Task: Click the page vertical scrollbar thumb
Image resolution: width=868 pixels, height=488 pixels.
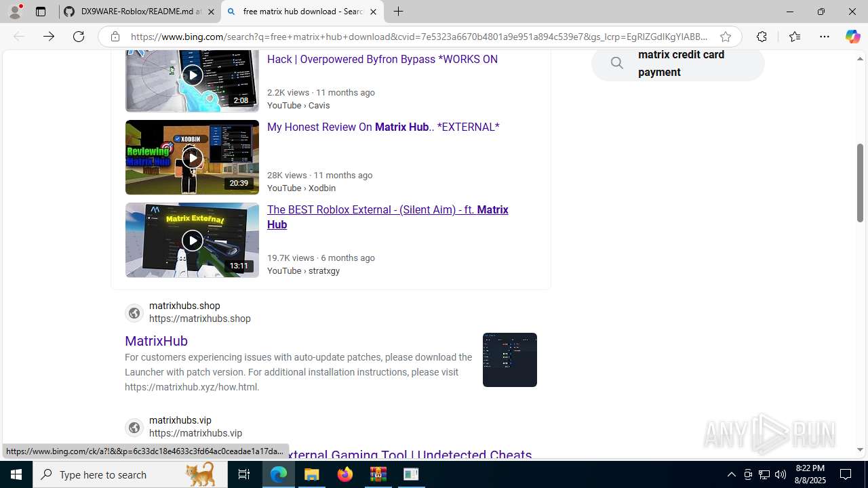Action: tap(860, 183)
